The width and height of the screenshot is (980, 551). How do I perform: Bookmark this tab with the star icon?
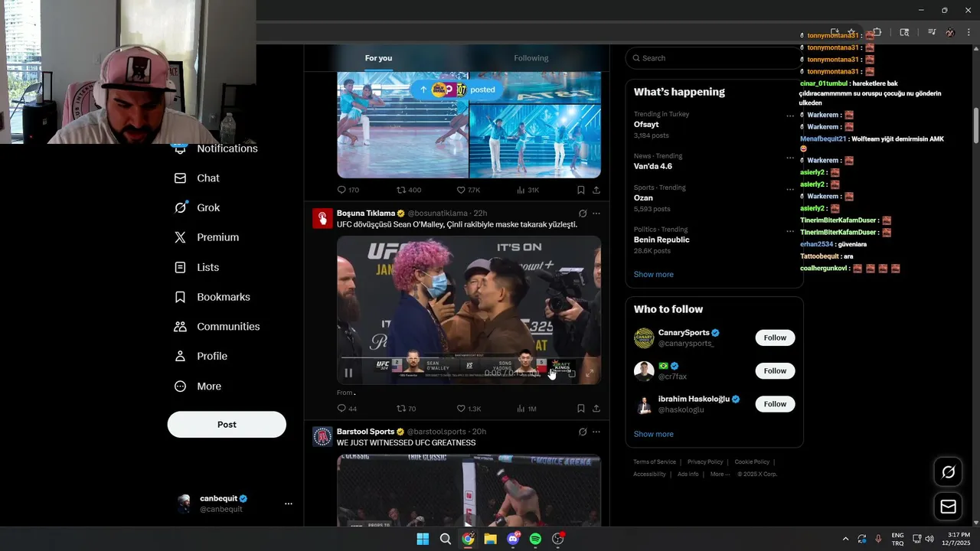(x=851, y=32)
